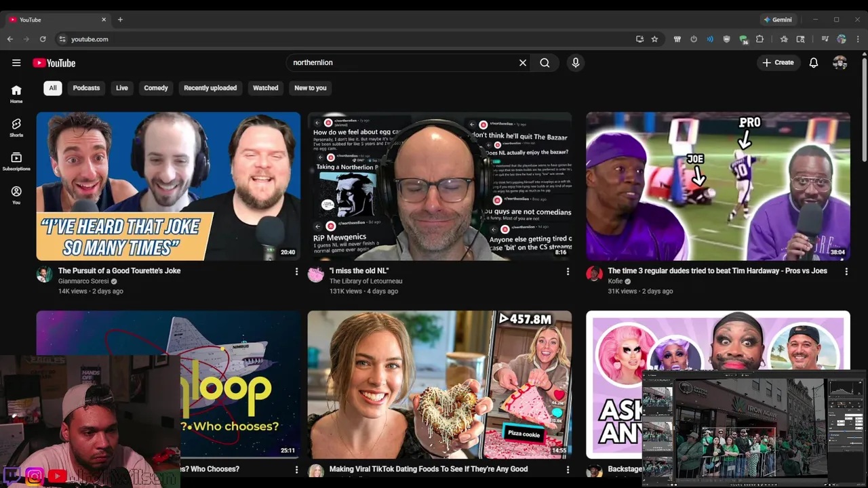Open the YouTube guide hamburger menu
Viewport: 868px width, 488px height.
coord(16,63)
